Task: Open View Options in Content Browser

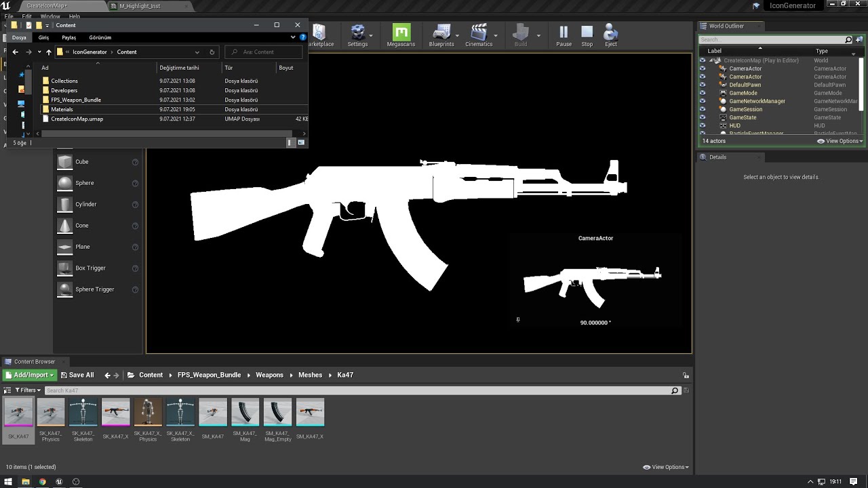Action: click(x=666, y=467)
